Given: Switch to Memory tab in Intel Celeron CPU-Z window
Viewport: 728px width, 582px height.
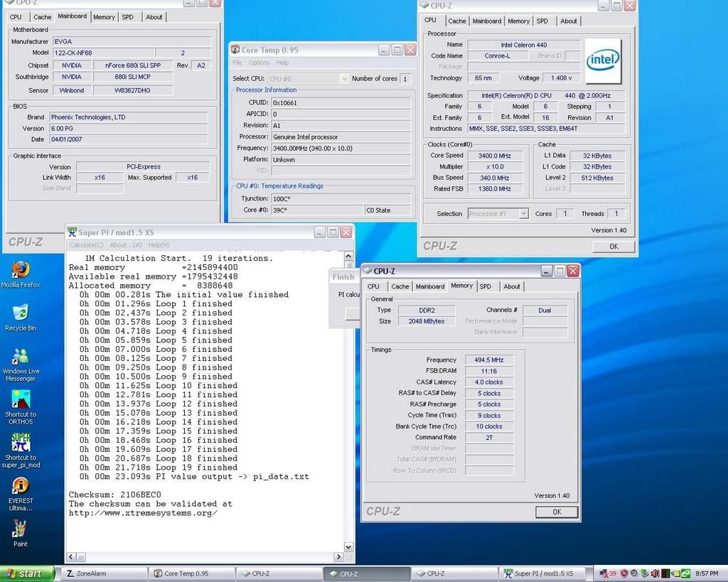Looking at the screenshot, I should coord(518,21).
